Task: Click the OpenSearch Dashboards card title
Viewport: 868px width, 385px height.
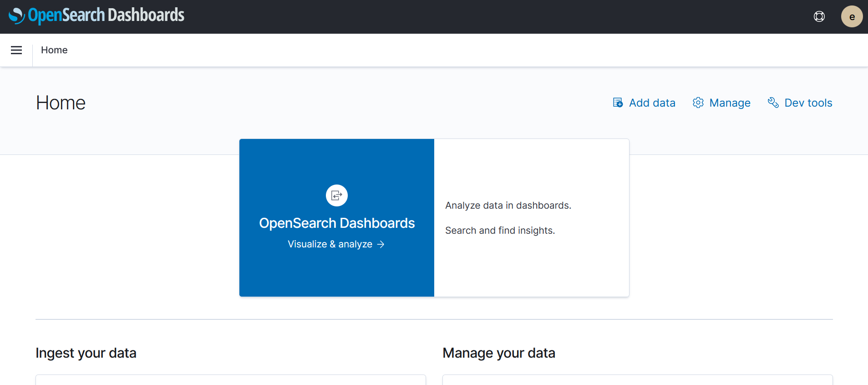Action: pos(337,223)
